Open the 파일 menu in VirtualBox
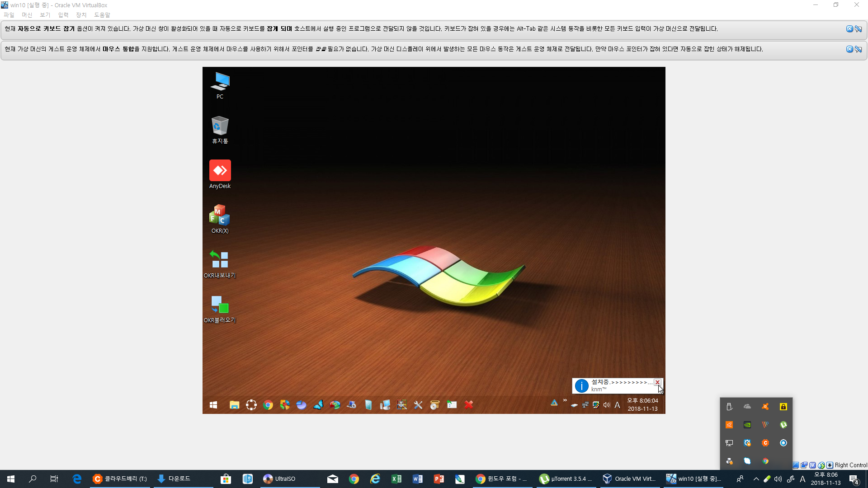 click(x=9, y=15)
